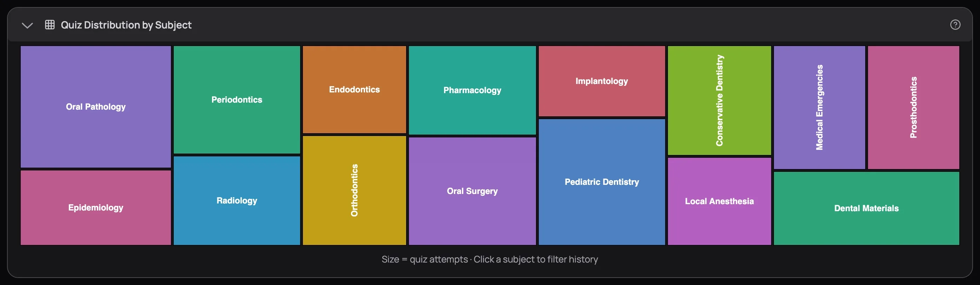Click the Orthodontics tile

pos(354,190)
